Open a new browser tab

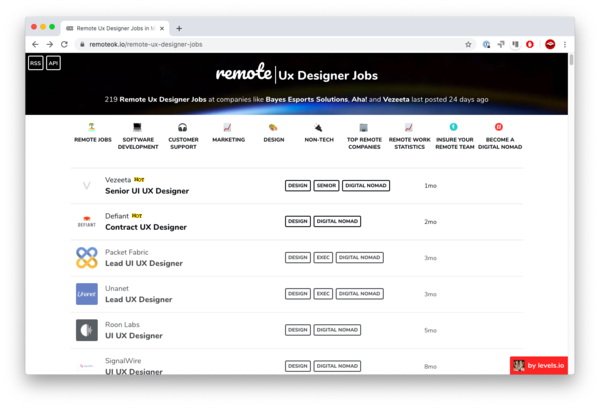pos(179,28)
